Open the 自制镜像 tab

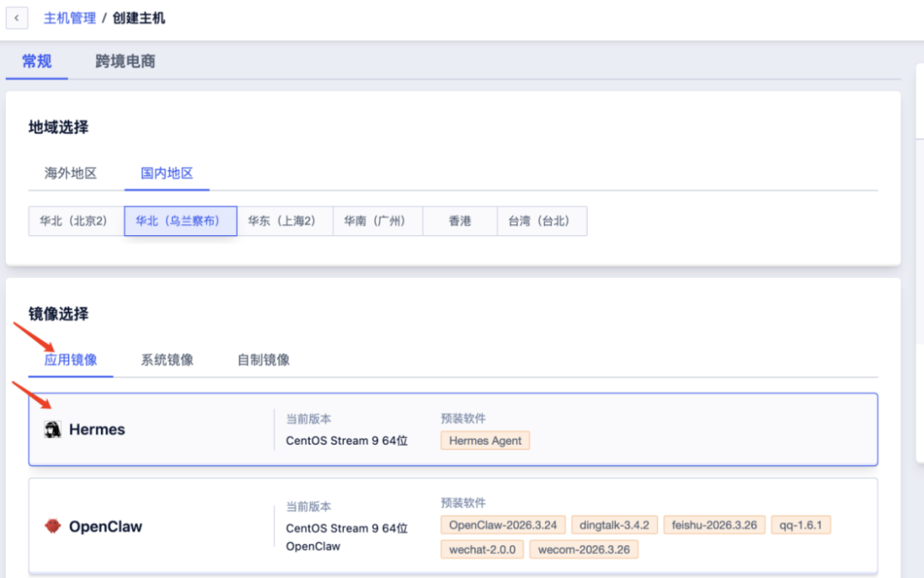tap(264, 360)
